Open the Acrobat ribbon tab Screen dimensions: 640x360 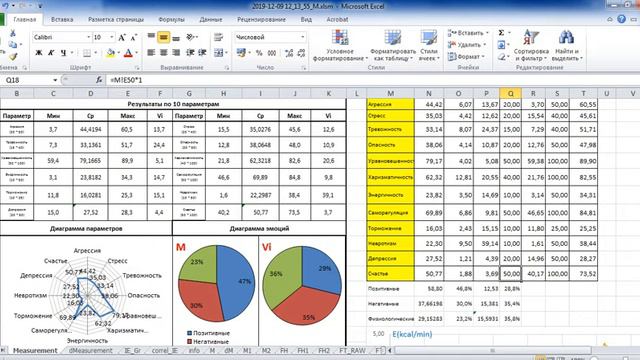tap(337, 19)
